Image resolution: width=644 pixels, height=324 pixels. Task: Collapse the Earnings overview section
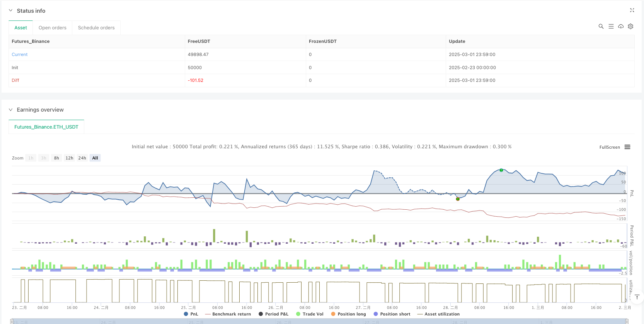10,110
